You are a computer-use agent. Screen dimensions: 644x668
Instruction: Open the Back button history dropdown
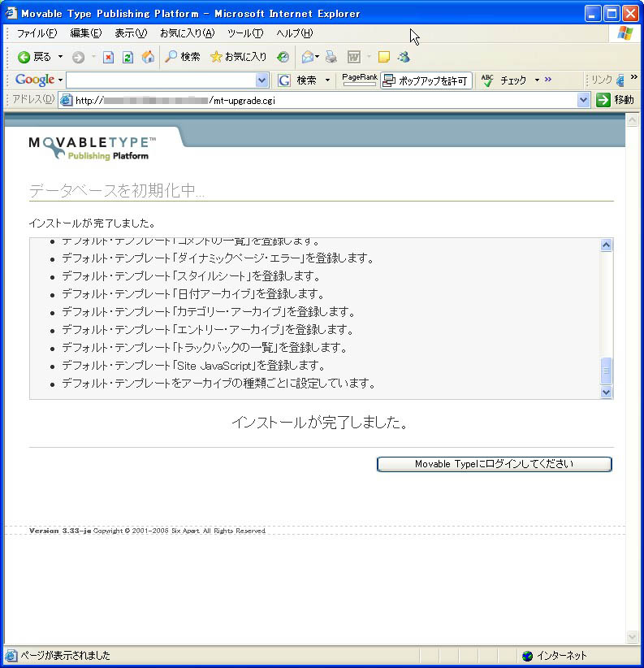point(60,57)
